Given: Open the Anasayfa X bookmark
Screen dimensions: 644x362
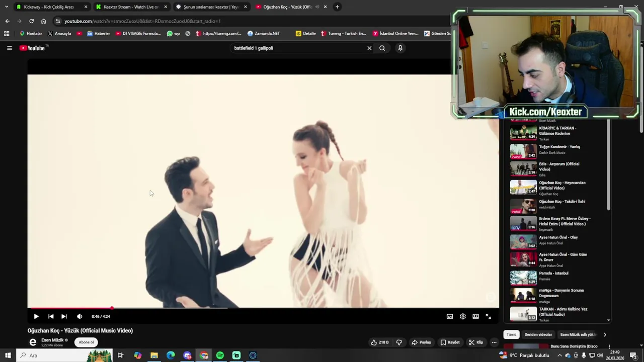Looking at the screenshot, I should 59,34.
